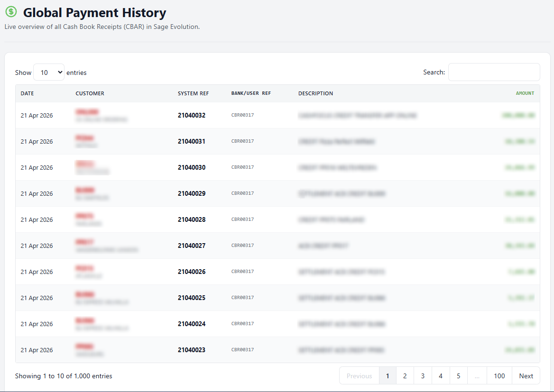Viewport: 554px width, 392px height.
Task: Click the date in the row with 21040031
Action: pos(37,142)
